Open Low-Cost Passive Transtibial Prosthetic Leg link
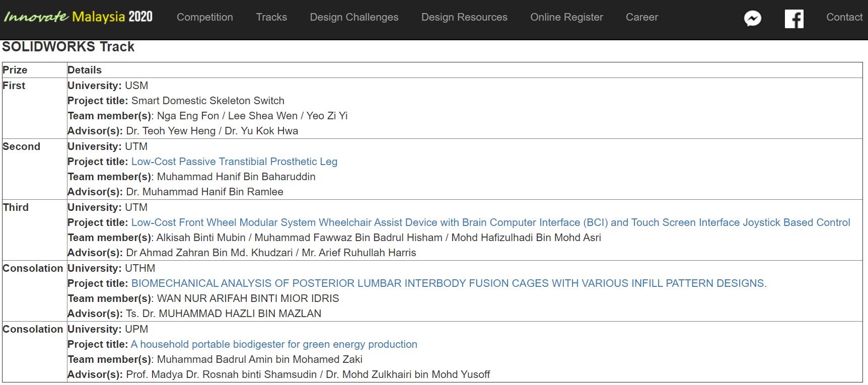This screenshot has height=385, width=868. (x=234, y=162)
